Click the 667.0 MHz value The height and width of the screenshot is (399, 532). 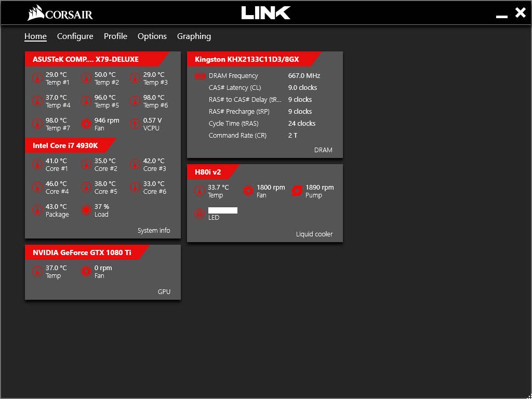pos(304,76)
